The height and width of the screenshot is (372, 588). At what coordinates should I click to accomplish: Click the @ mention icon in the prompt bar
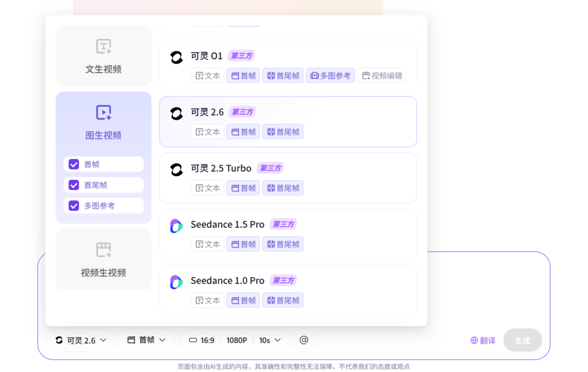303,340
